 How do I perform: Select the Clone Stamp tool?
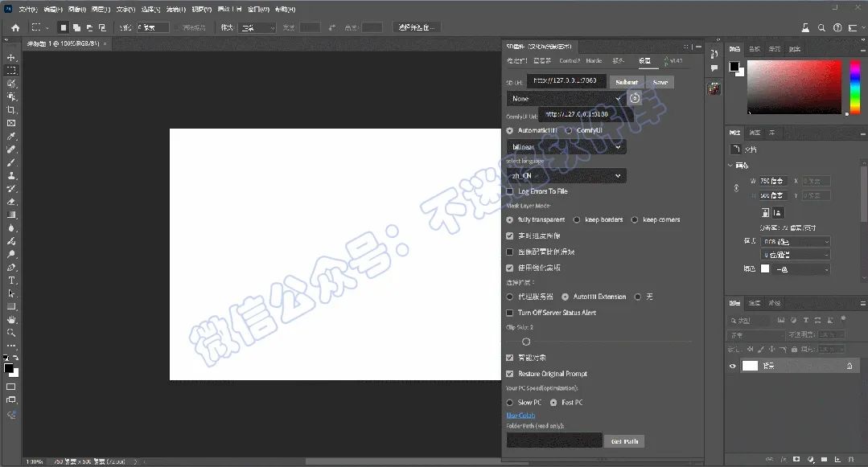tap(11, 175)
